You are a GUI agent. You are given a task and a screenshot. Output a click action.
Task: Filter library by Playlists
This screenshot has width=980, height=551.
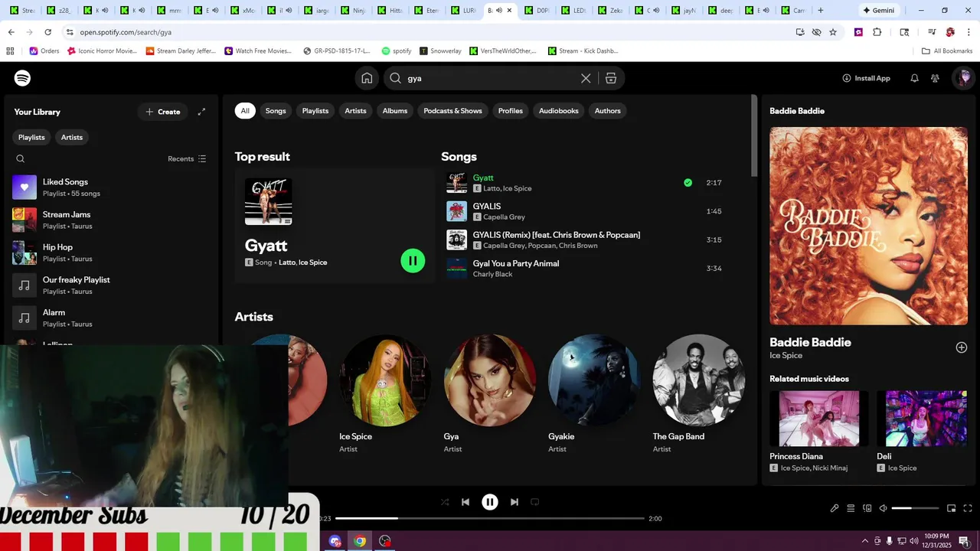coord(31,137)
